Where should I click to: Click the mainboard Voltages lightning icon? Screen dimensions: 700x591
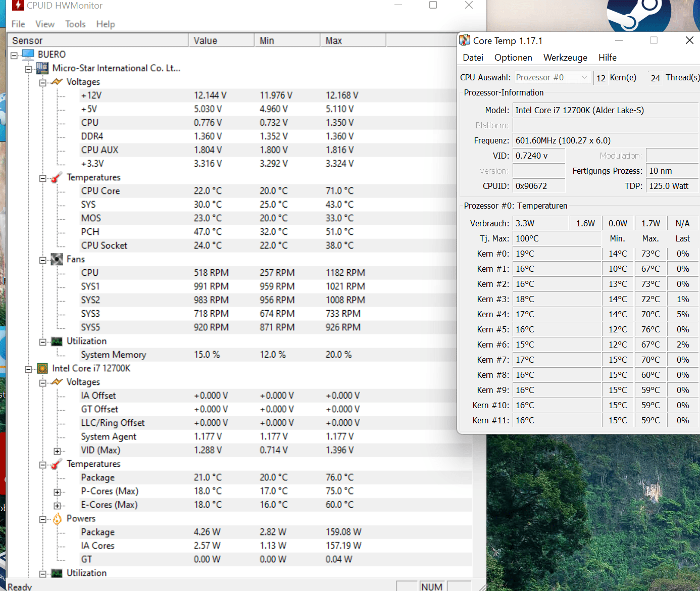[x=57, y=82]
